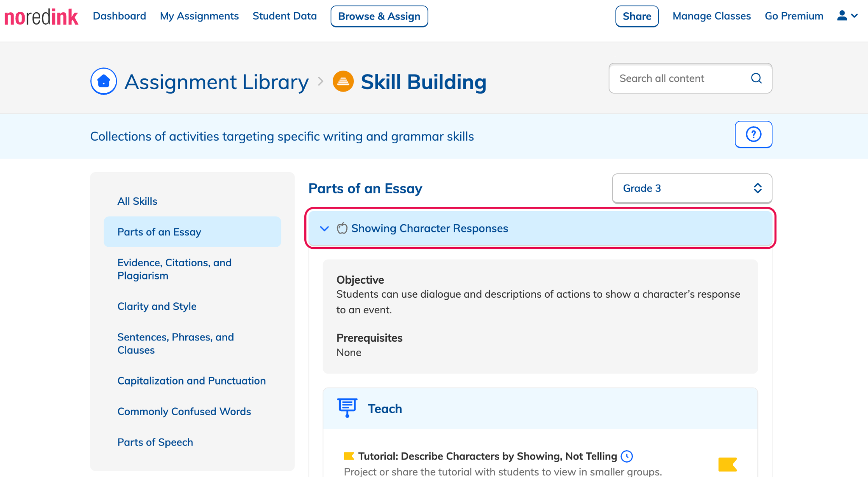This screenshot has height=477, width=868.
Task: Select Parts of Speech in the sidebar
Action: (x=155, y=442)
